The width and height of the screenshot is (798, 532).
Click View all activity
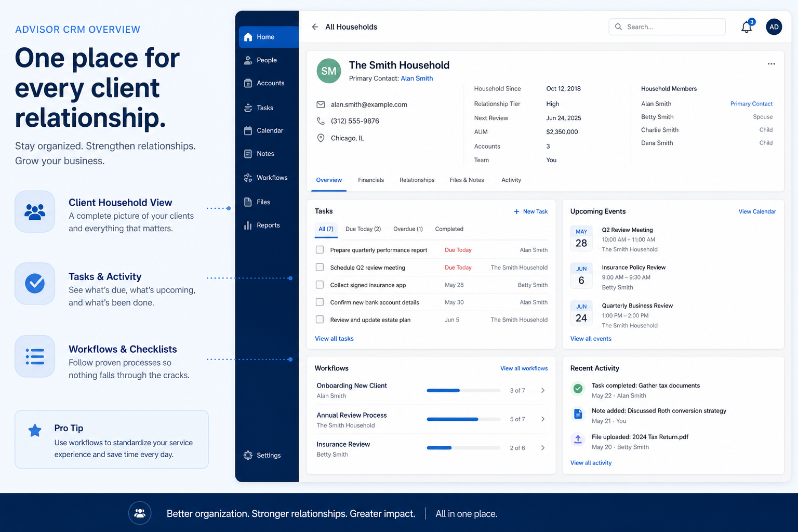click(x=591, y=463)
